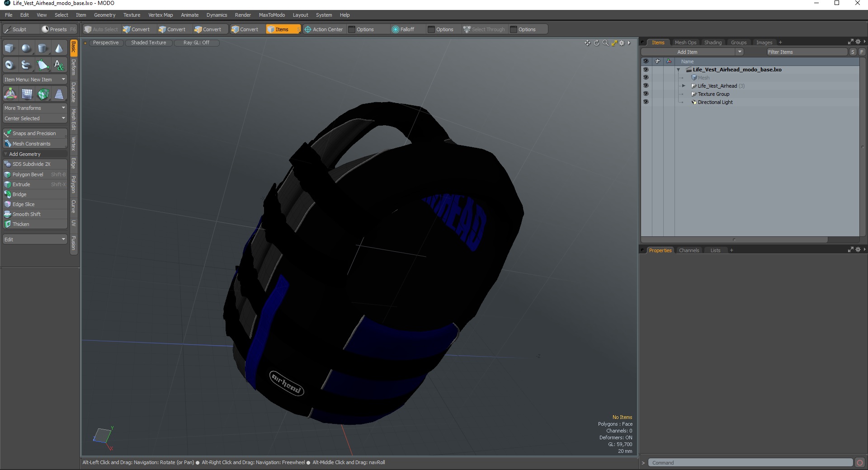Toggle the F filter button
Viewport: 868px width, 470px height.
click(862, 52)
